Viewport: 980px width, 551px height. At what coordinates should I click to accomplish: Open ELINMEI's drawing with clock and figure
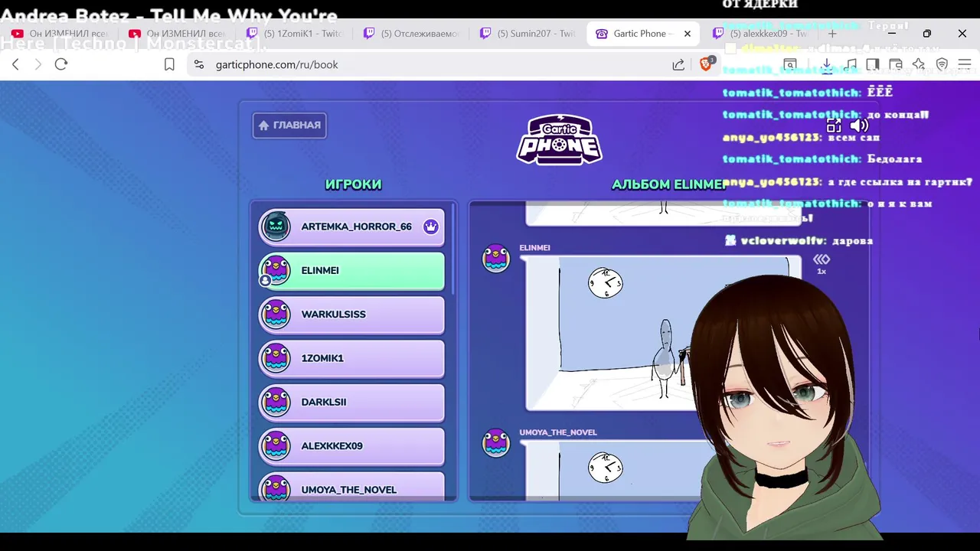tap(663, 333)
